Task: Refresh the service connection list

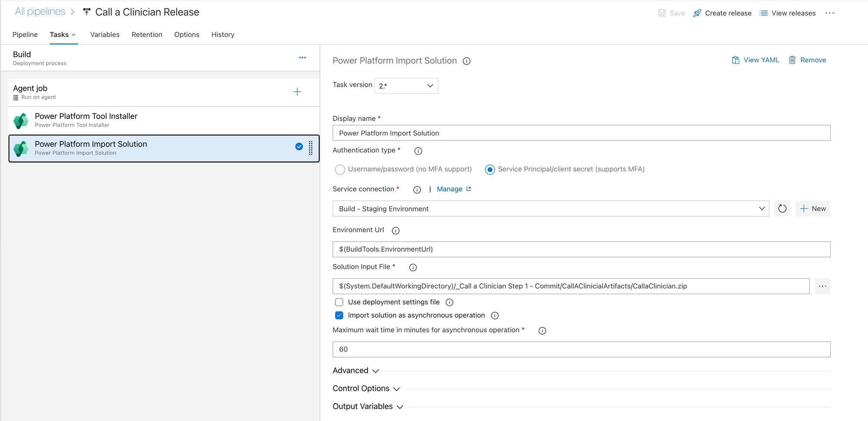Action: pyautogui.click(x=782, y=209)
